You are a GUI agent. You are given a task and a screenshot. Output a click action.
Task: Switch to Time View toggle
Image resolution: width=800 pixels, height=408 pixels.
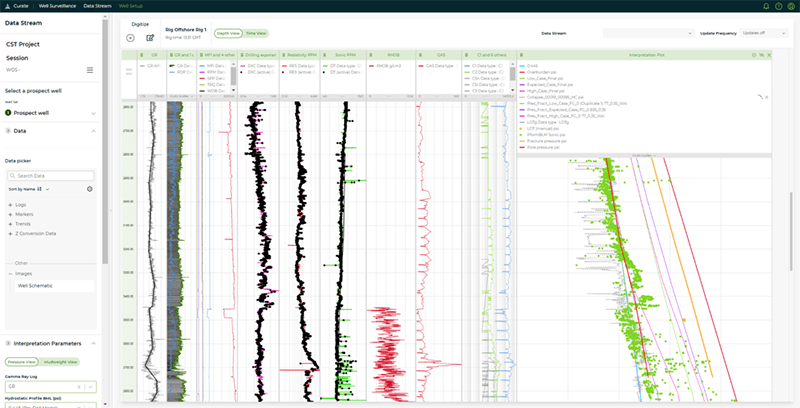254,33
